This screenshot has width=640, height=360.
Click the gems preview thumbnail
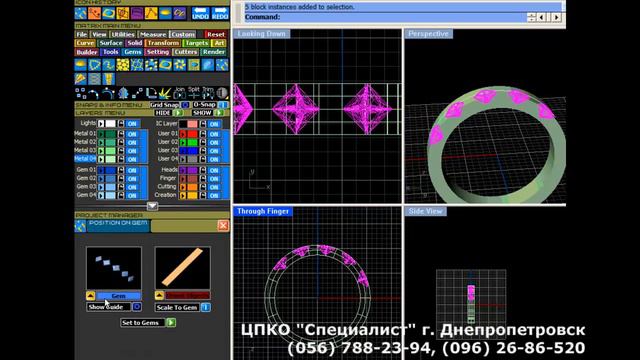coord(114,268)
